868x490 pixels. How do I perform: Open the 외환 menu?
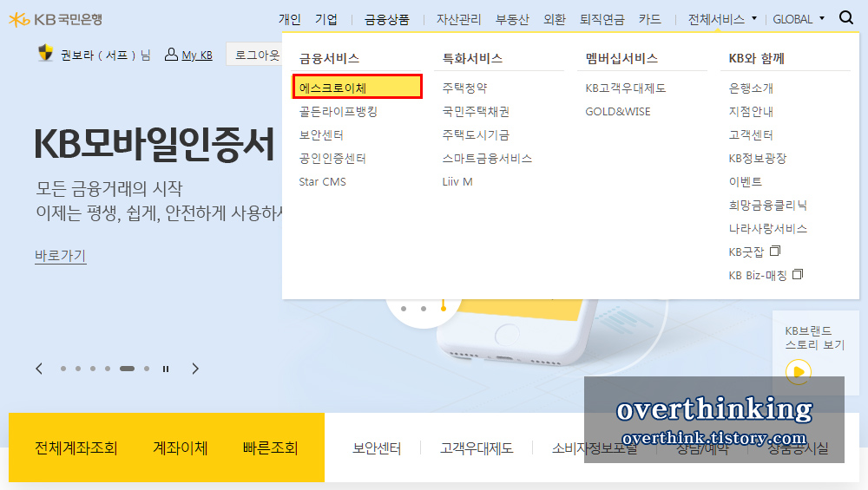point(554,19)
